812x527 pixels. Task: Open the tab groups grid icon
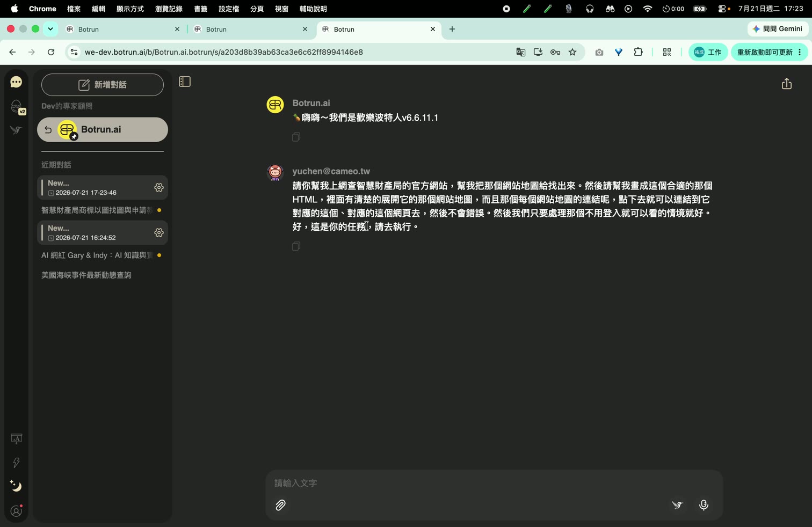[667, 52]
